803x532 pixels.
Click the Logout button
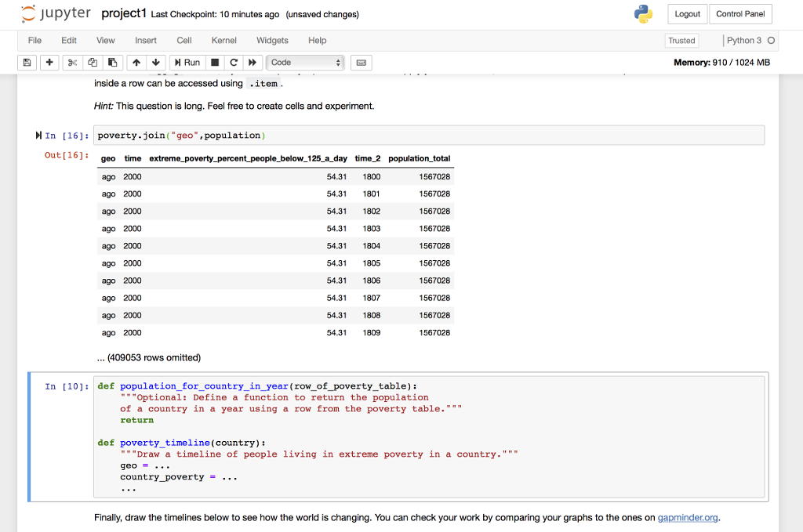(687, 14)
